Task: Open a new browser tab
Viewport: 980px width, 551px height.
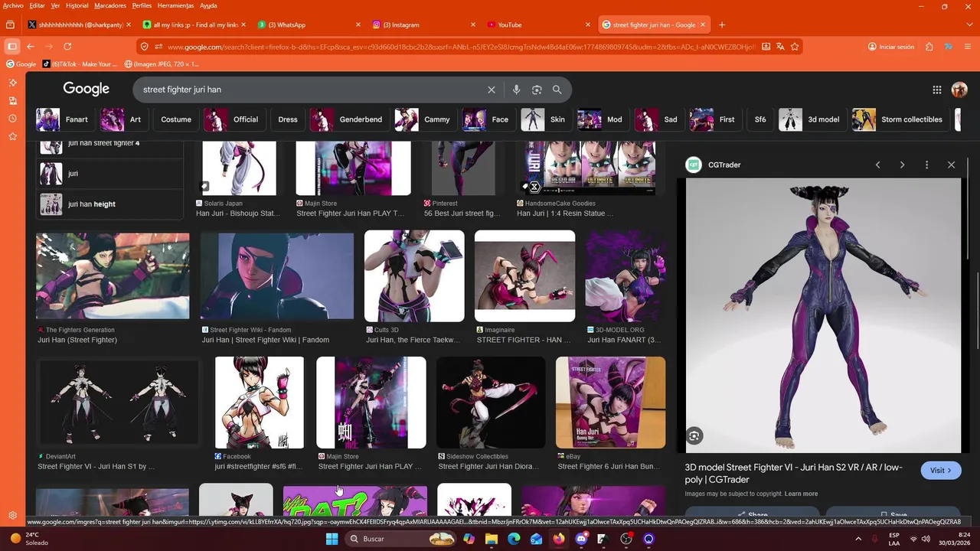Action: (721, 24)
